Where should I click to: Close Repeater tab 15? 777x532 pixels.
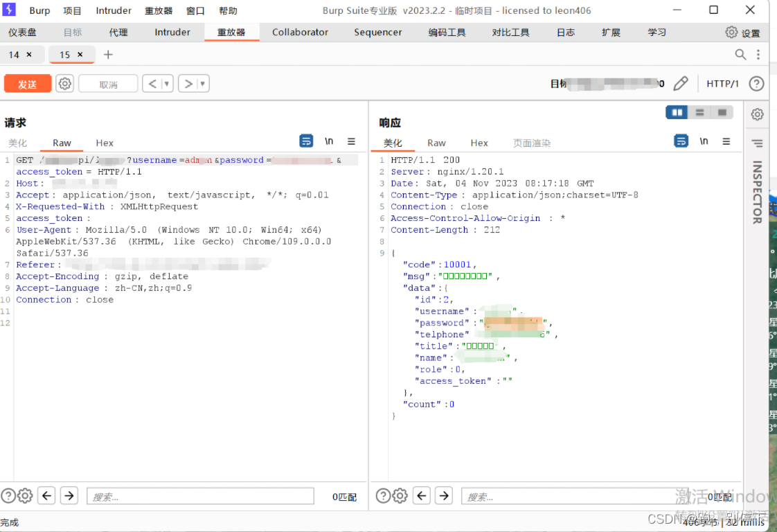(x=80, y=55)
